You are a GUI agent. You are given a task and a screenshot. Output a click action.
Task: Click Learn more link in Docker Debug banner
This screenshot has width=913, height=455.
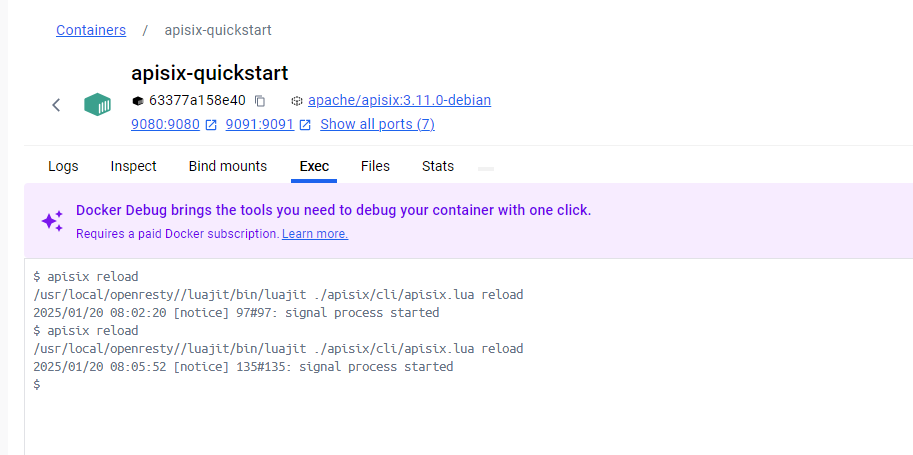[x=315, y=234]
